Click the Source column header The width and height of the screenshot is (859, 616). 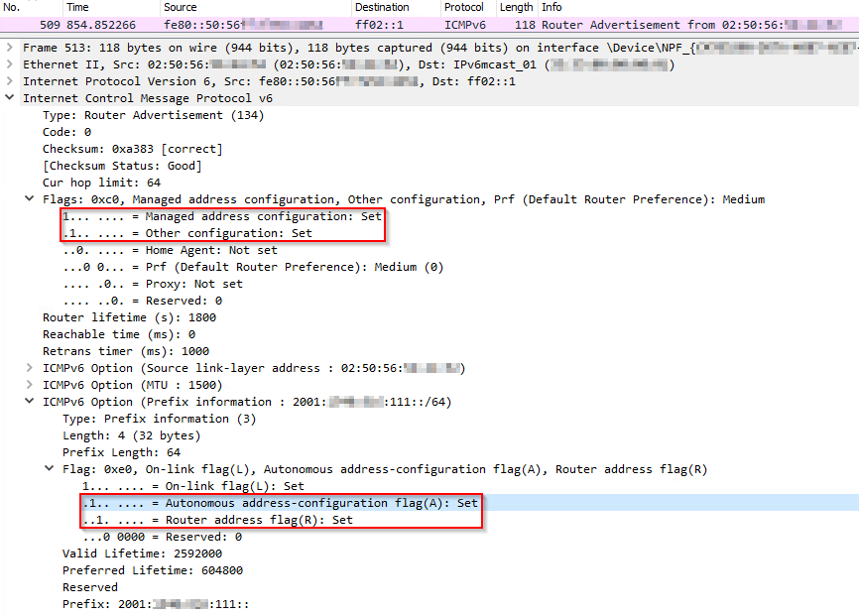click(179, 7)
